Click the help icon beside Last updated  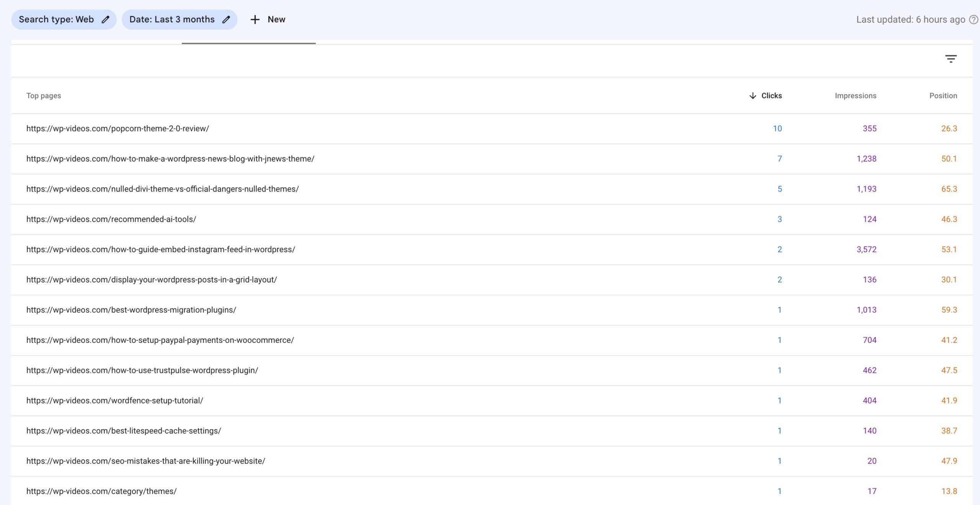[973, 20]
